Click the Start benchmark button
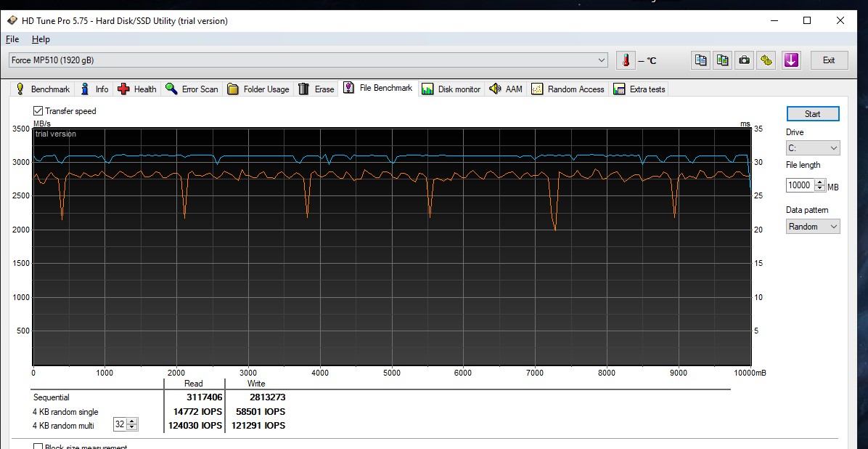This screenshot has width=868, height=449. coord(813,113)
